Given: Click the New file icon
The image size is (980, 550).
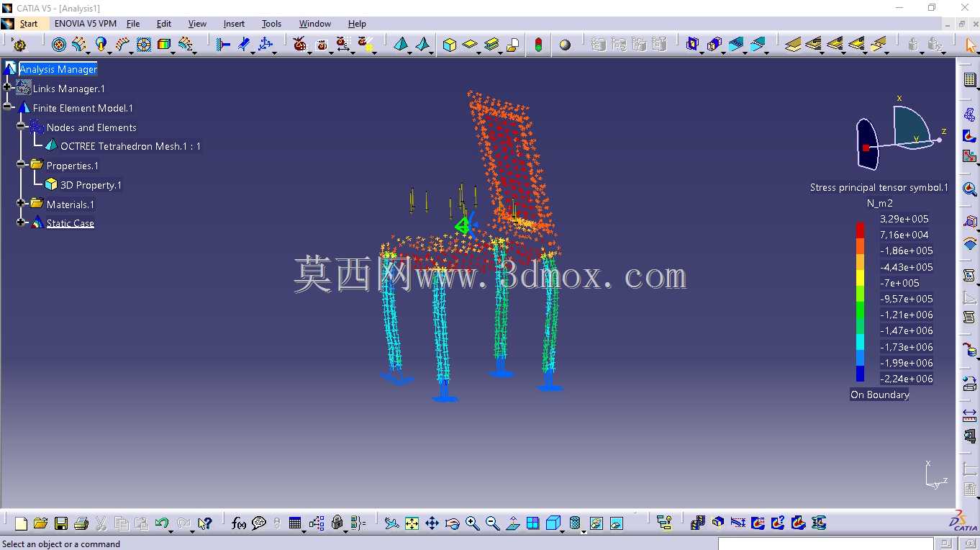Looking at the screenshot, I should 21,523.
